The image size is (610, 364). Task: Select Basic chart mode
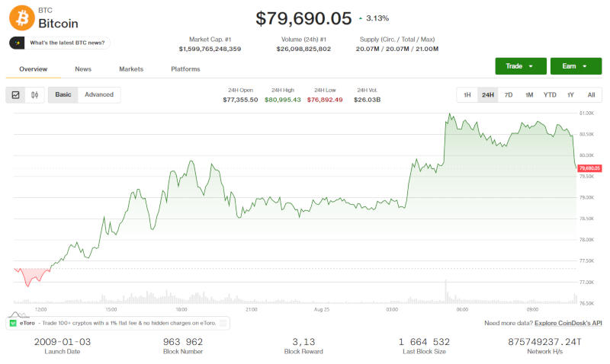tap(63, 94)
